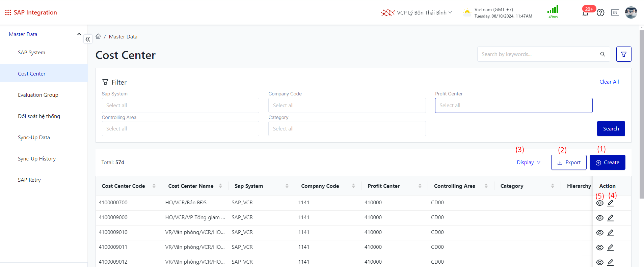The image size is (644, 267).
Task: Open the Company Code filter dropdown
Action: coord(347,106)
